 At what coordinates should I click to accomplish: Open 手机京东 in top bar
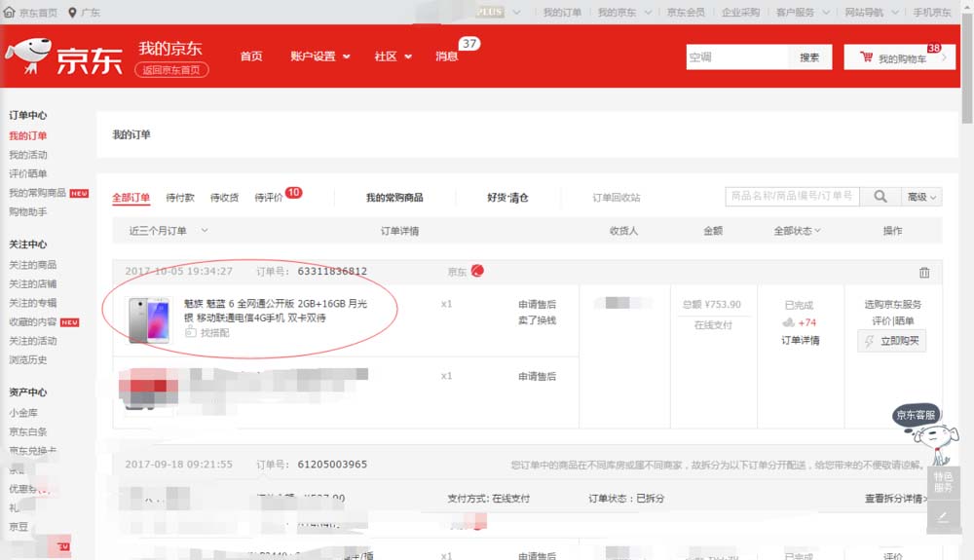932,13
